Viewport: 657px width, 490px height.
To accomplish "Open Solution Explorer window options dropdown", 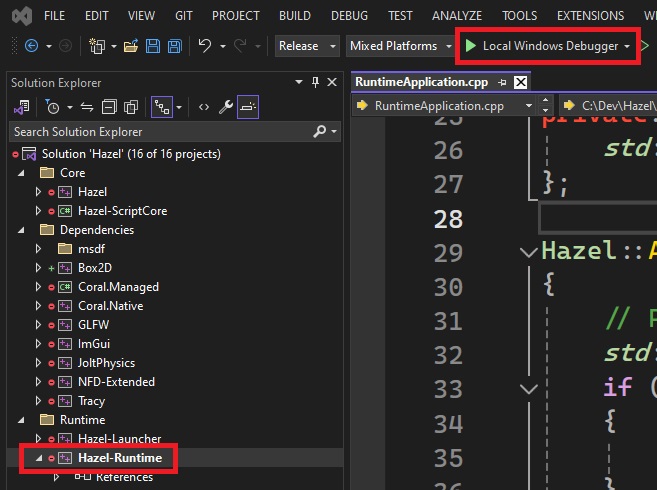I will coord(299,82).
